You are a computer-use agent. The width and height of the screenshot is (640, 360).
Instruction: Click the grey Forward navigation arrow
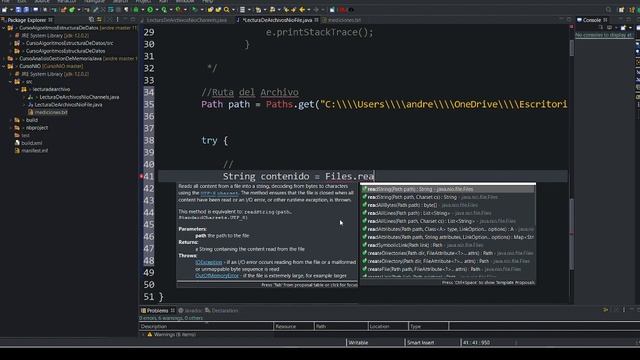coord(316,9)
